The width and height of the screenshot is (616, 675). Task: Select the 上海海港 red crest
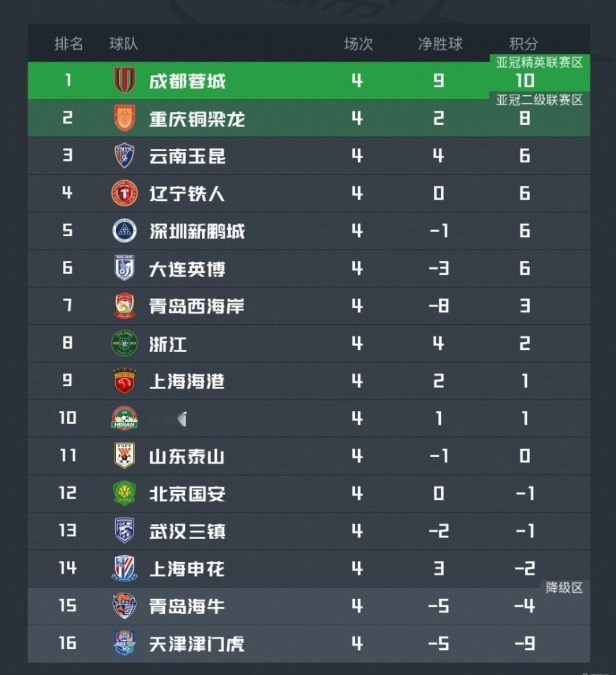click(124, 381)
